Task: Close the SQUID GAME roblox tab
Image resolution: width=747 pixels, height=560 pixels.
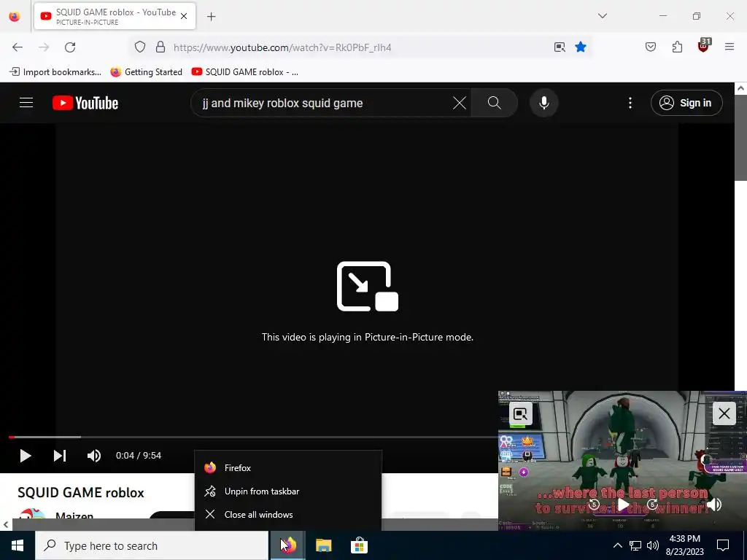Action: 184,16
